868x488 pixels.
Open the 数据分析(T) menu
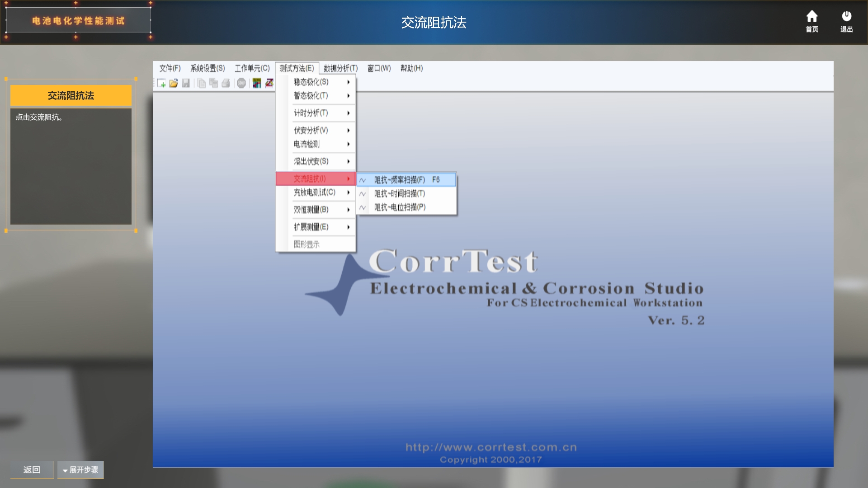coord(340,68)
